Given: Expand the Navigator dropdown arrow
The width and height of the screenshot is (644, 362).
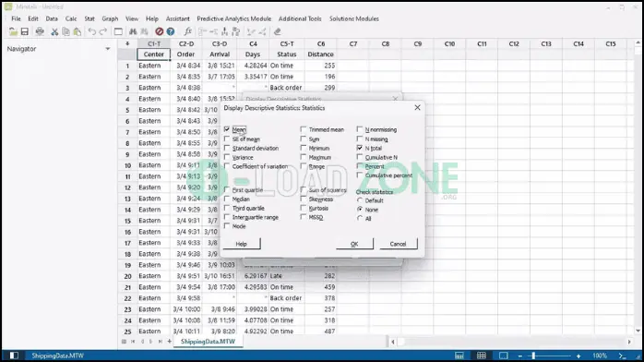Looking at the screenshot, I should [x=108, y=49].
